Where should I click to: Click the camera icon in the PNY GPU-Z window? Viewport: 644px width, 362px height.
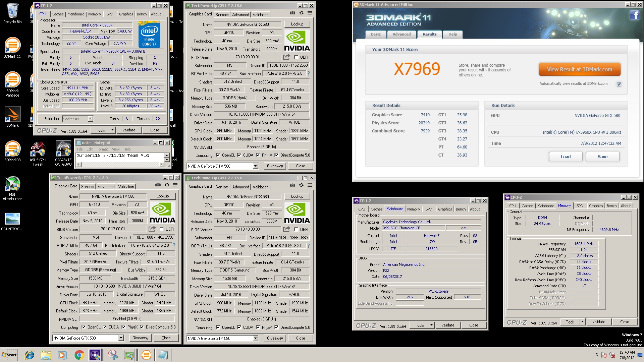(292, 185)
